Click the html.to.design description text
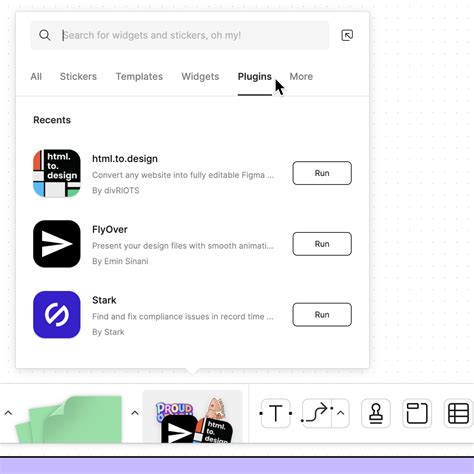 pos(183,175)
